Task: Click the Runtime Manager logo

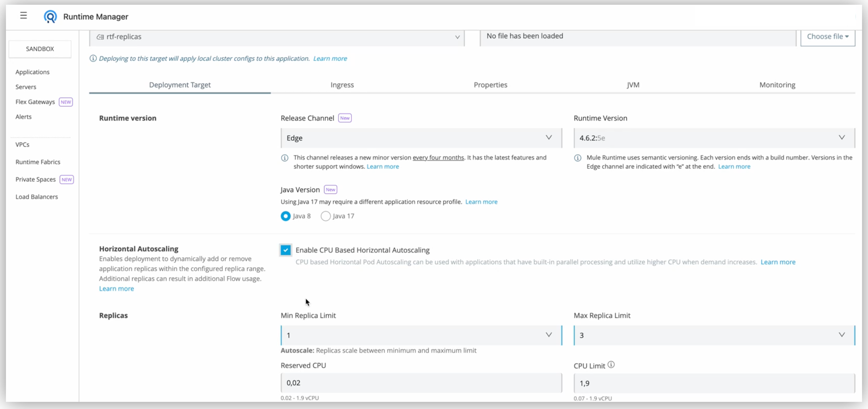Action: [51, 16]
